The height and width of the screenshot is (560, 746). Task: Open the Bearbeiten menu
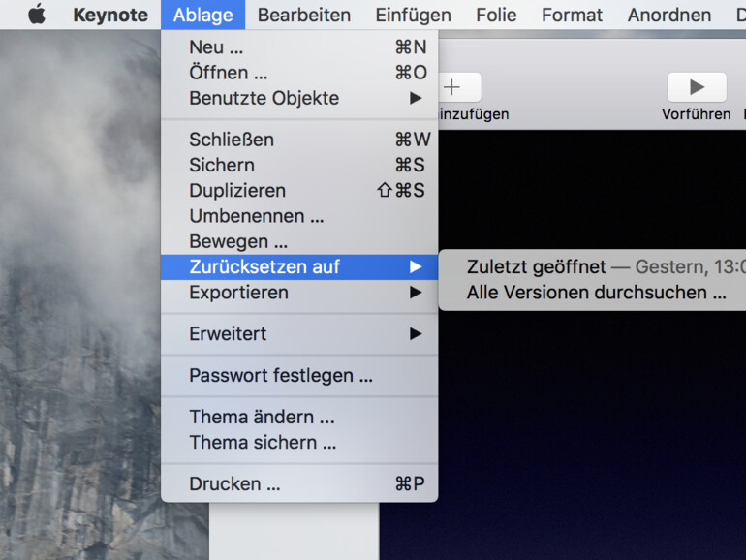coord(304,15)
